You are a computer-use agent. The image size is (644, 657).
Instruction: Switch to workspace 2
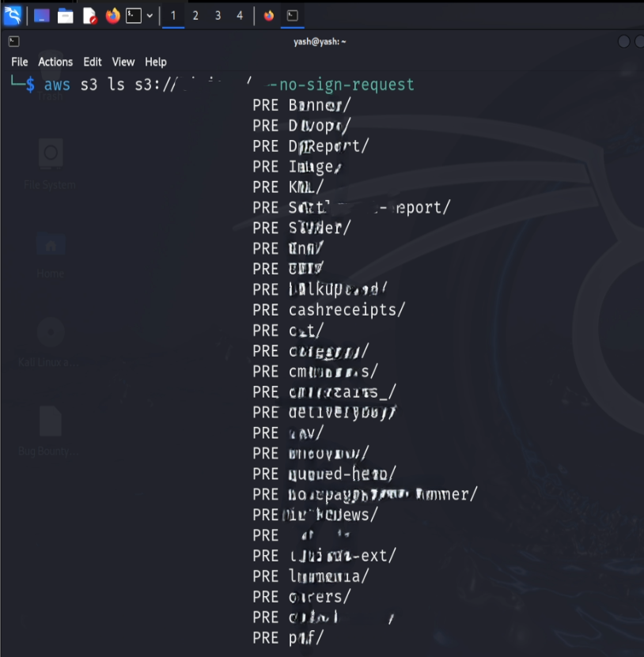(x=195, y=15)
